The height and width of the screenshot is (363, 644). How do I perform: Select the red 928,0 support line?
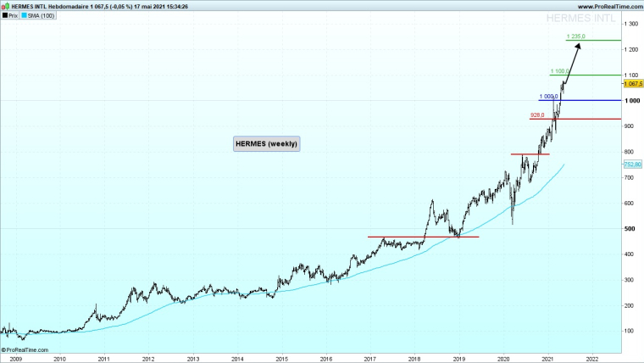pyautogui.click(x=593, y=119)
